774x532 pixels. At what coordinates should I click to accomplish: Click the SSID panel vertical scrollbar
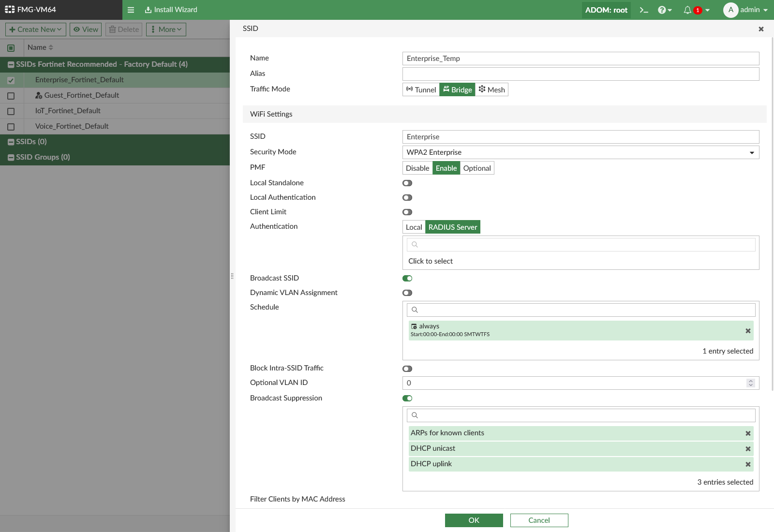click(772, 213)
